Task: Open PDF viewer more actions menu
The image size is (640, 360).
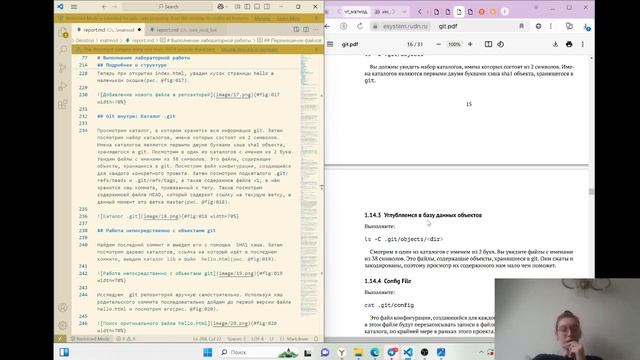Action: point(582,44)
